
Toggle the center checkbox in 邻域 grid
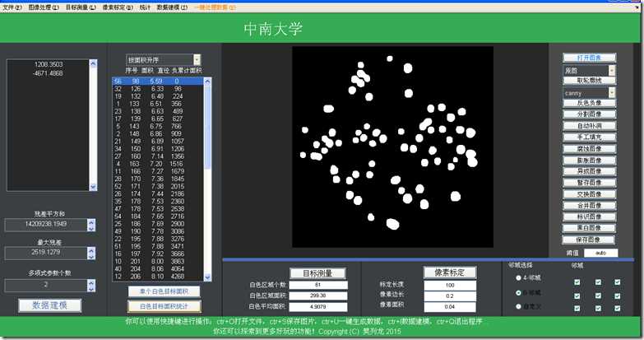[x=598, y=296]
